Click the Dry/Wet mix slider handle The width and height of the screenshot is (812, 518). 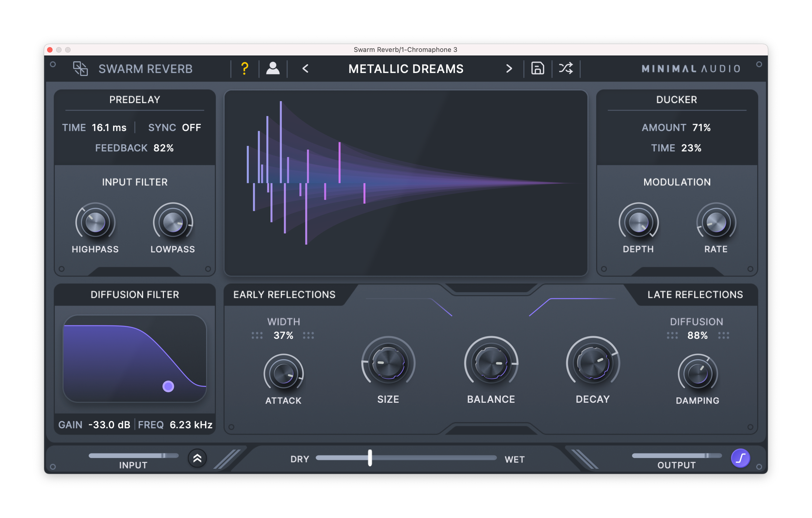370,458
